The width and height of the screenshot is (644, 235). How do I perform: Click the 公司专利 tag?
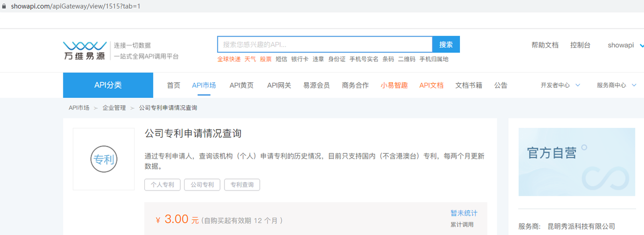[202, 184]
